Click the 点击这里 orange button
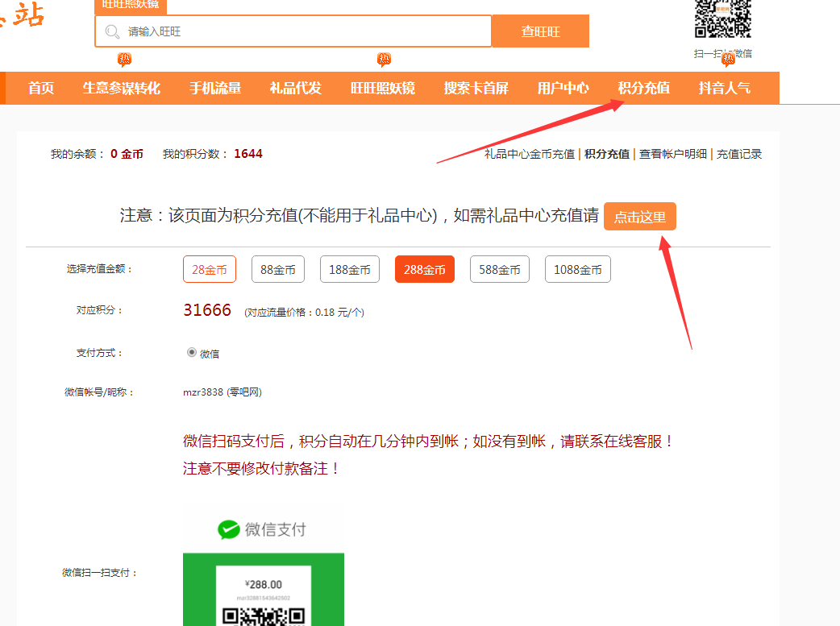The width and height of the screenshot is (840, 626). 639,217
